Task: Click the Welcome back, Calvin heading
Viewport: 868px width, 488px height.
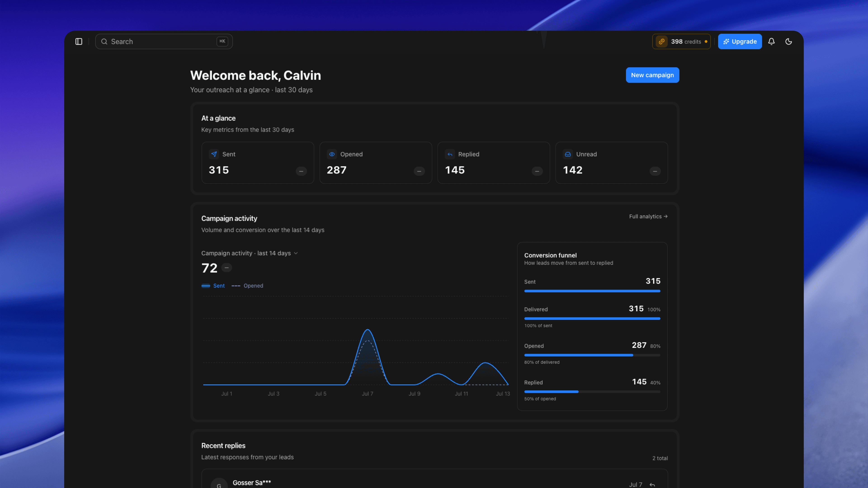Action: (x=255, y=75)
